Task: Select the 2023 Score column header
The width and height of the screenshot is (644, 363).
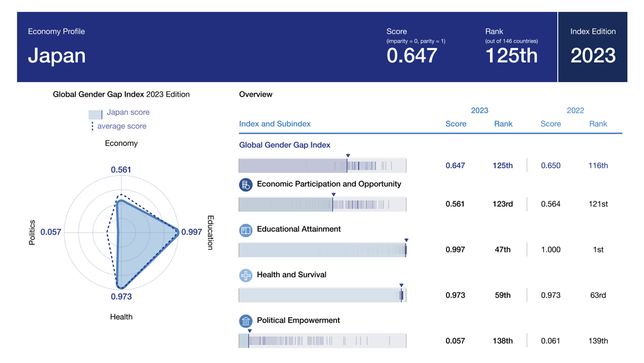Action: click(x=456, y=124)
